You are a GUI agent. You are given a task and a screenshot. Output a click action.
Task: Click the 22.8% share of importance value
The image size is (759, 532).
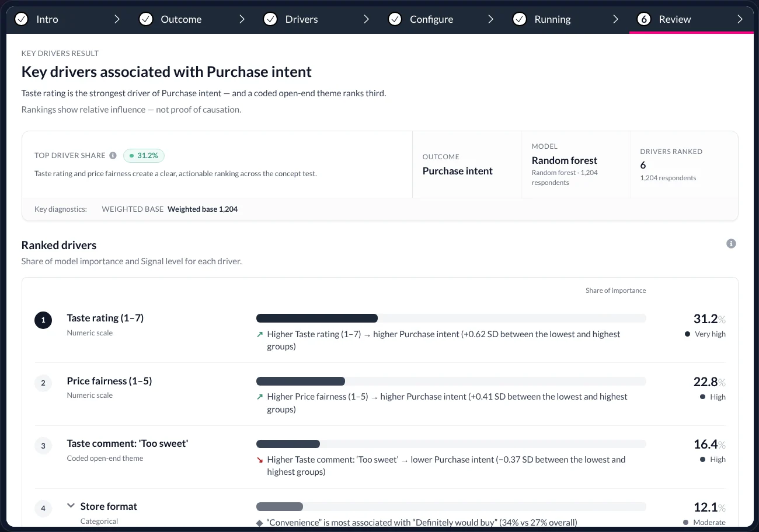pyautogui.click(x=709, y=382)
